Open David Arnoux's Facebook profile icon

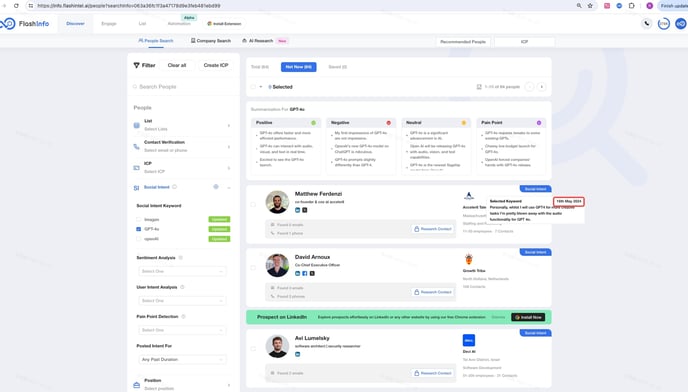[305, 273]
